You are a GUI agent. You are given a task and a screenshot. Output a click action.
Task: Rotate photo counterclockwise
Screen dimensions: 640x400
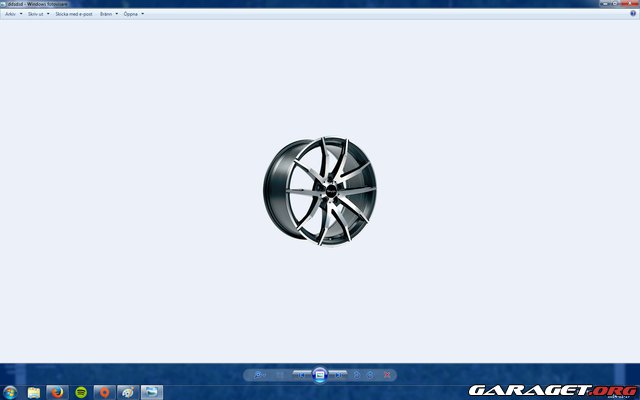click(x=357, y=375)
